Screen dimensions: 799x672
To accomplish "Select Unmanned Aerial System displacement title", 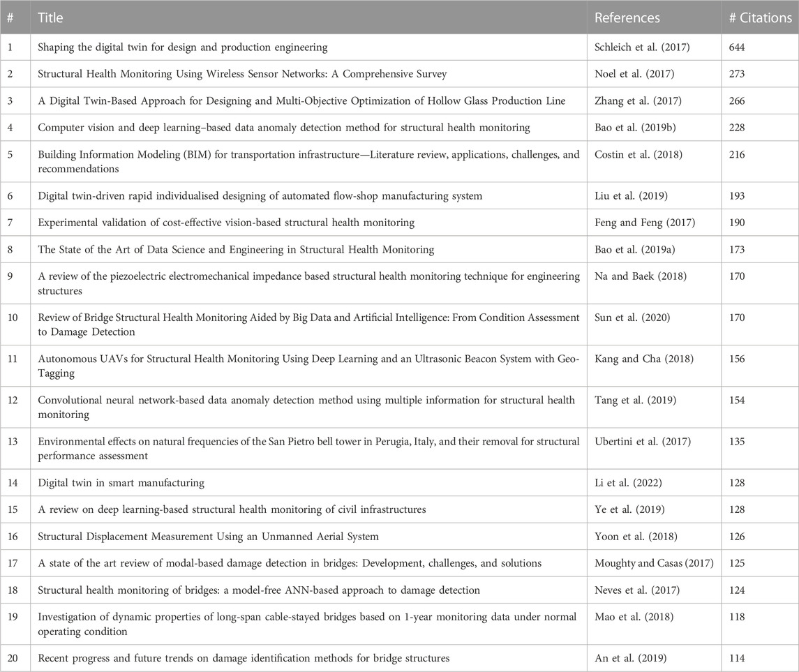I will [208, 537].
